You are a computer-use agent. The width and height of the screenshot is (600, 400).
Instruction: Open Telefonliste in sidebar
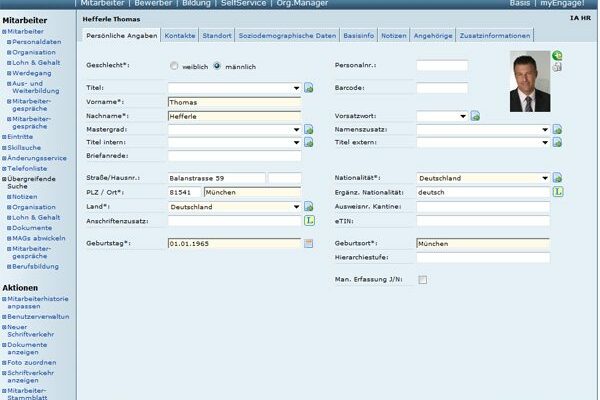[27, 168]
